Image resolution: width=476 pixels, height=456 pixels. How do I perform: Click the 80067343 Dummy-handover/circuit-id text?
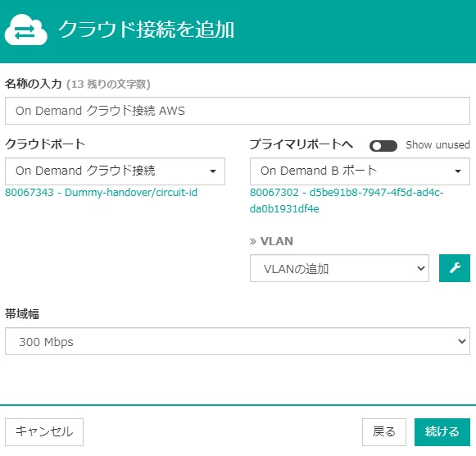(101, 192)
